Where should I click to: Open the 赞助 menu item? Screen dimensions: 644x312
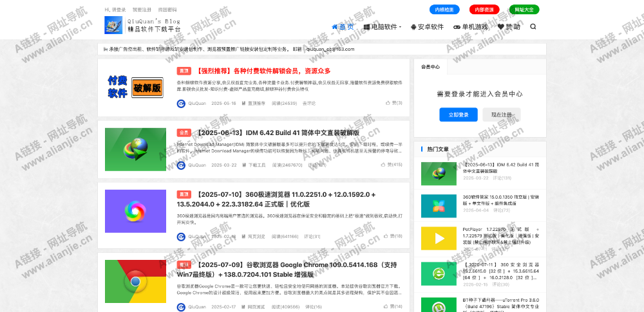click(509, 26)
